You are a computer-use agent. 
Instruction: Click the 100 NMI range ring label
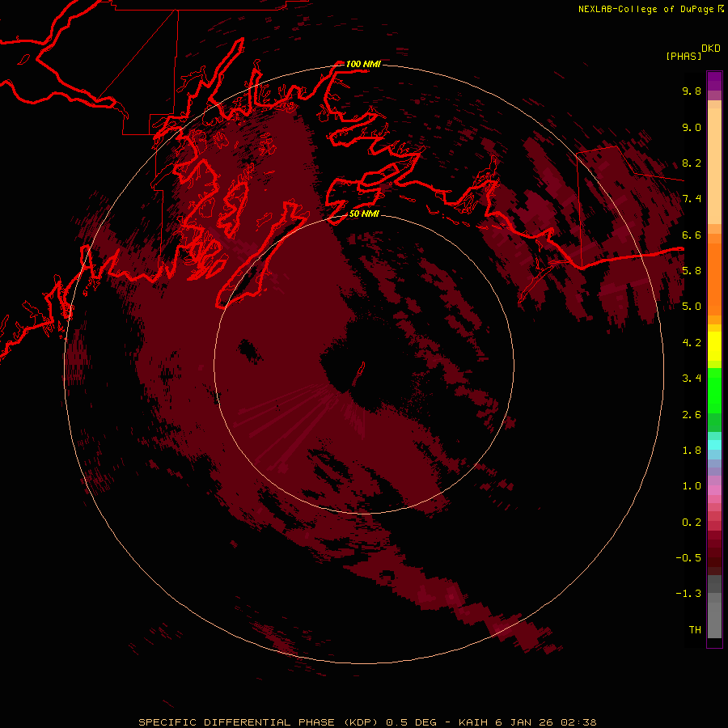pos(362,64)
